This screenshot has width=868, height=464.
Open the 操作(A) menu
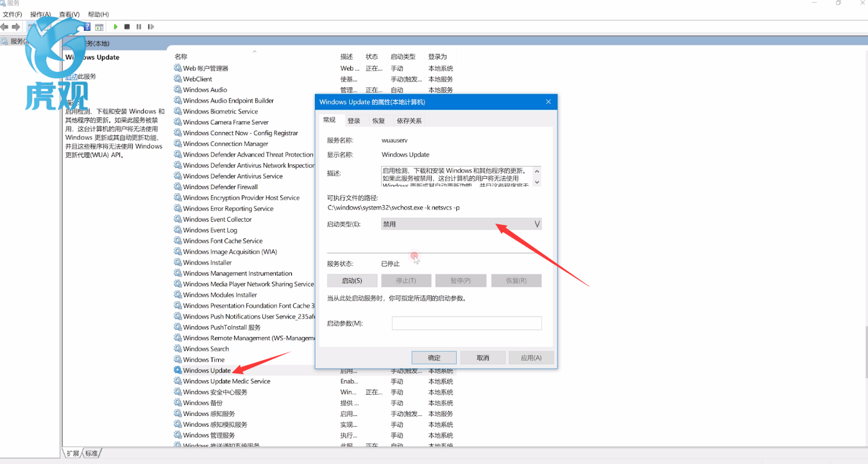point(40,14)
